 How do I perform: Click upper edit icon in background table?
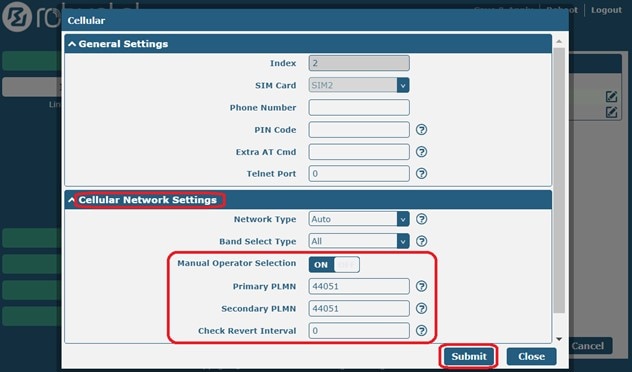click(611, 96)
